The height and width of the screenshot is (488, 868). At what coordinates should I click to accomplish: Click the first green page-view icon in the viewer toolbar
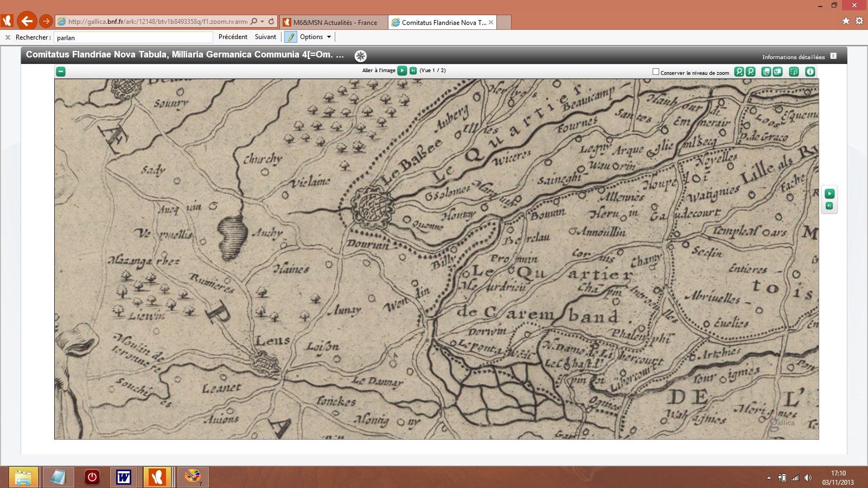pyautogui.click(x=766, y=72)
